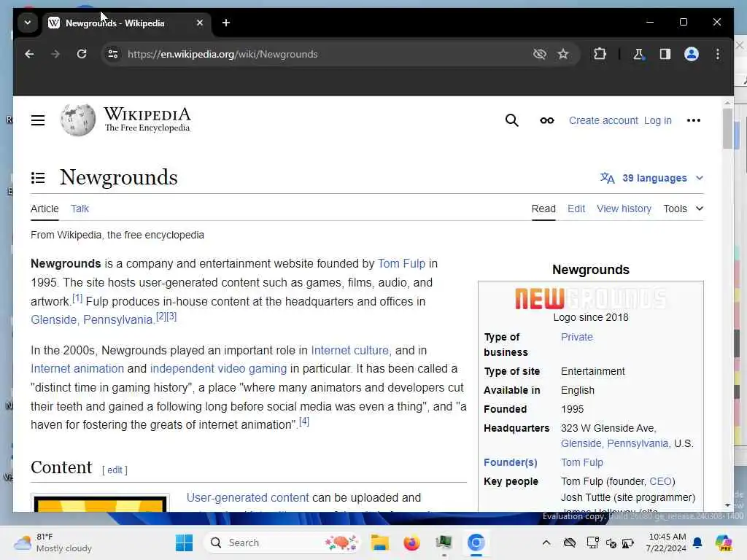Open Tom Fulp link in infobox Founder row
This screenshot has height=560, width=747.
pyautogui.click(x=581, y=462)
